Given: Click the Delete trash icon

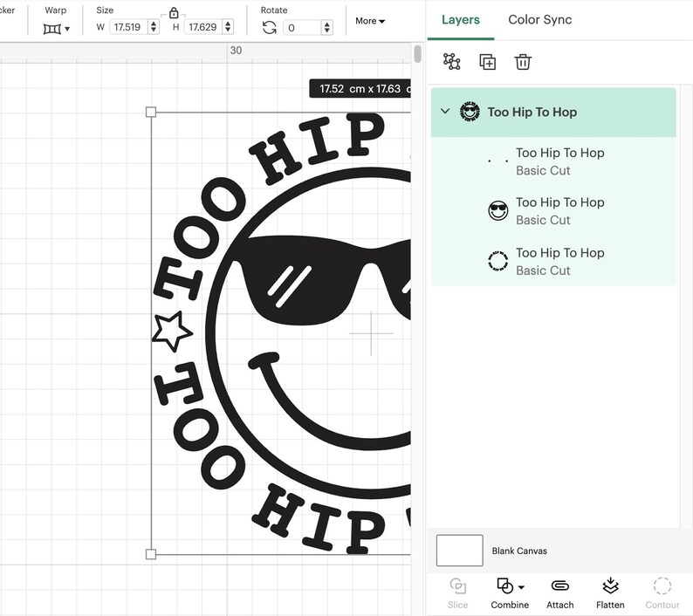Looking at the screenshot, I should (523, 62).
